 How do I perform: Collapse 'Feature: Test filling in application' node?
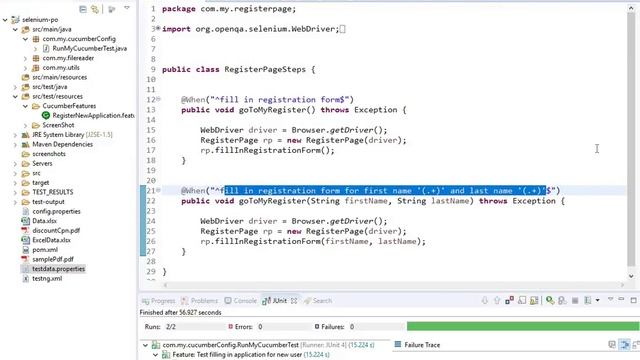tap(155, 355)
